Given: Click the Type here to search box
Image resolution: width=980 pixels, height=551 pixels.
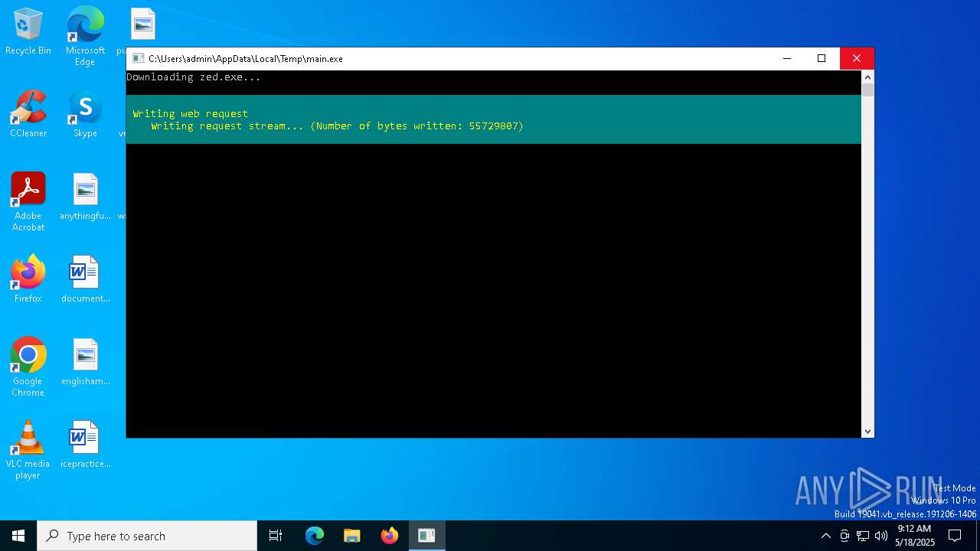Looking at the screenshot, I should coord(147,536).
